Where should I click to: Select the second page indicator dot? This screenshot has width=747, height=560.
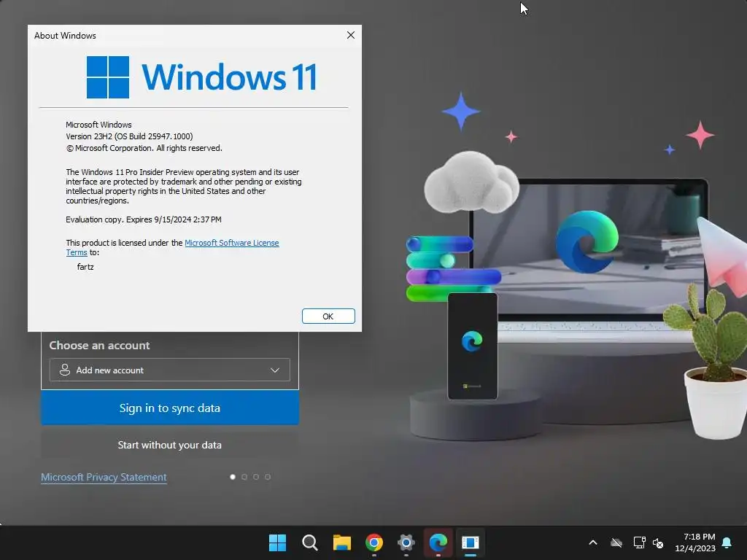pyautogui.click(x=244, y=477)
